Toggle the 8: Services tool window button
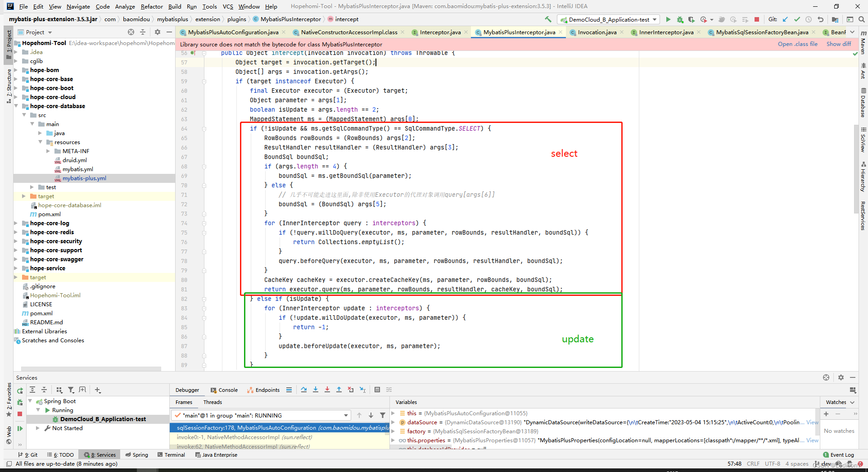Viewport: 868px width, 472px height. tap(100, 455)
